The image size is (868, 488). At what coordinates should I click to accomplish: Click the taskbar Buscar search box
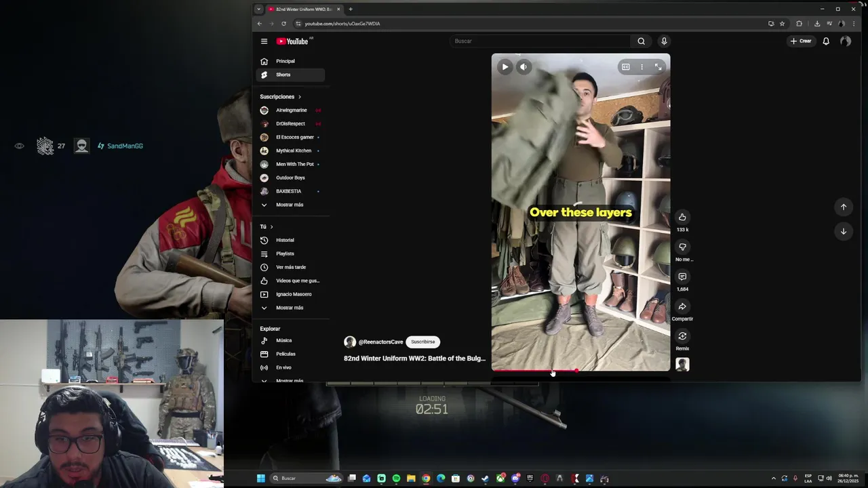pos(307,479)
